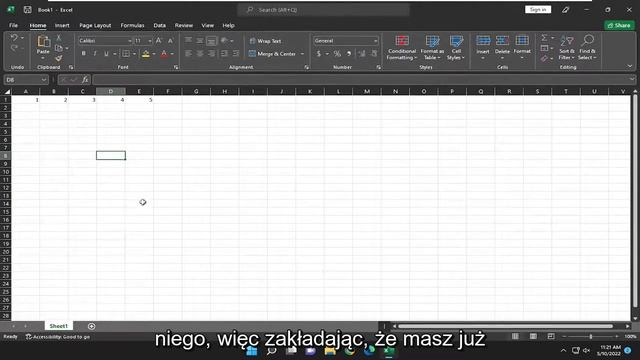Apply the Fill Color bucket
640x360 pixels.
pos(146,54)
